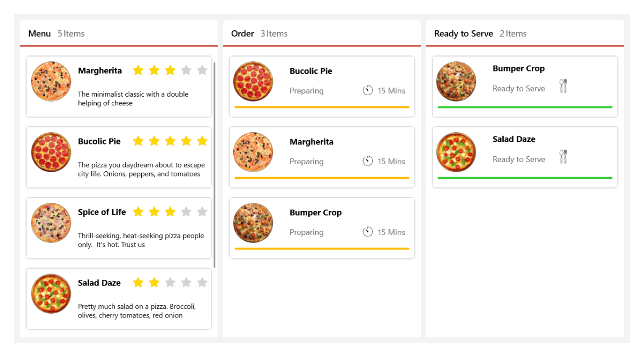Click the first star on Salad Daze rating
This screenshot has height=357, width=644.
coord(138,283)
